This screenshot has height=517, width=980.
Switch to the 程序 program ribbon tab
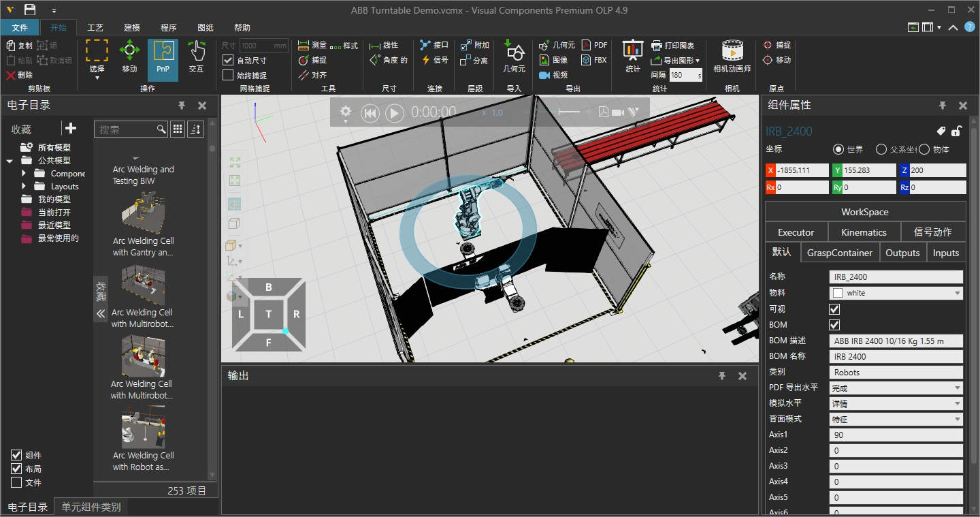pyautogui.click(x=169, y=27)
